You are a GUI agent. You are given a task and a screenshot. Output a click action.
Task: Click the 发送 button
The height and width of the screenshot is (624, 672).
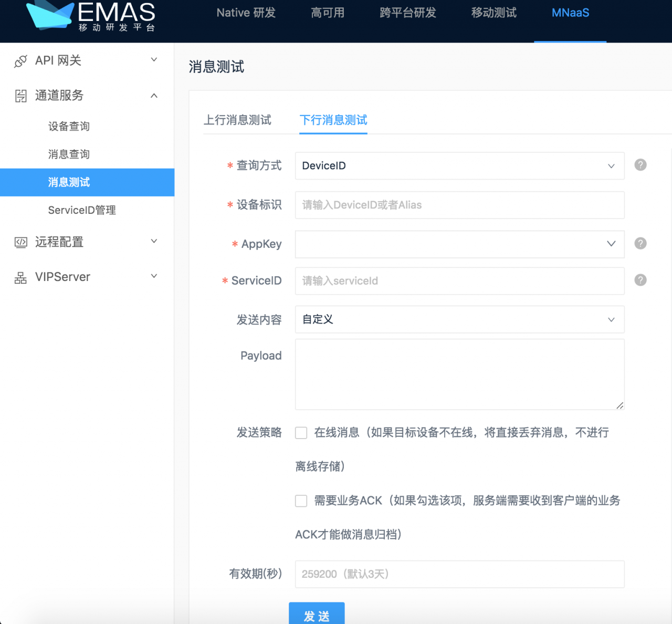[317, 613]
